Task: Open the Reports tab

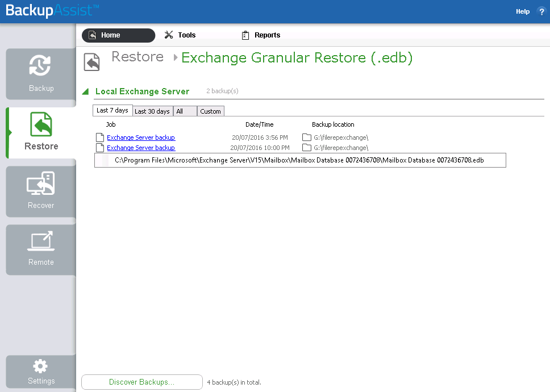Action: [261, 35]
